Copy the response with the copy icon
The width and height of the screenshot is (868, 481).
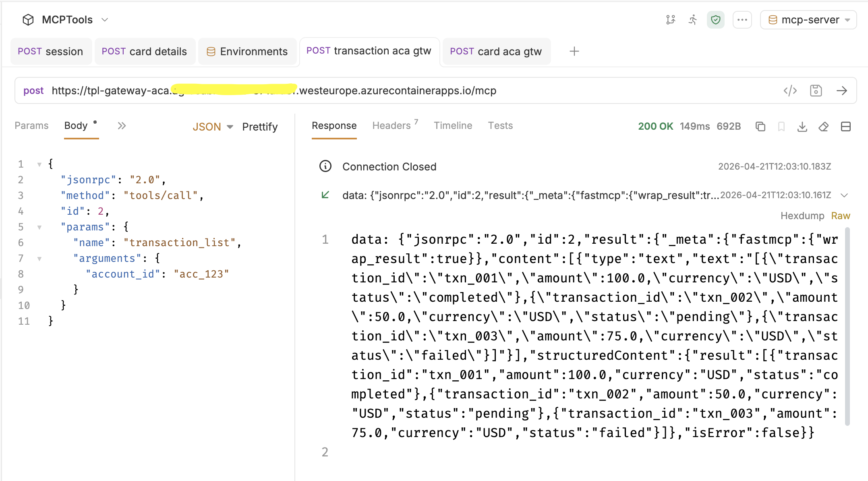coord(760,126)
